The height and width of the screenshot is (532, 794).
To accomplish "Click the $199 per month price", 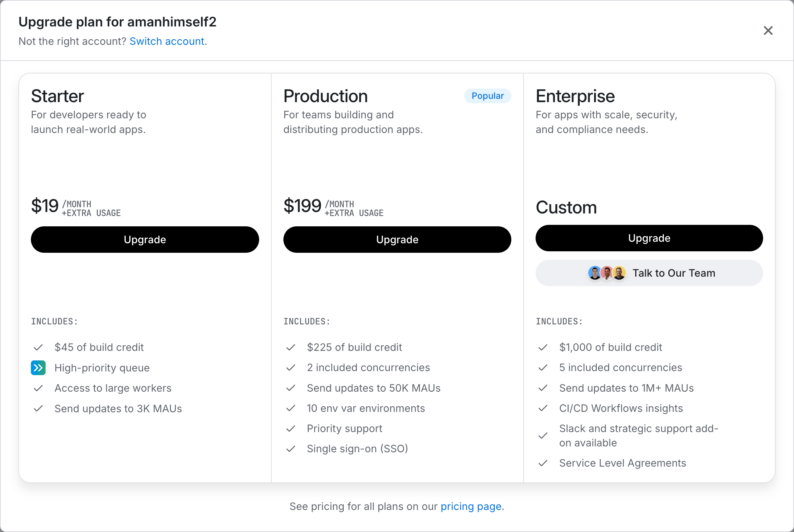I will (x=302, y=206).
